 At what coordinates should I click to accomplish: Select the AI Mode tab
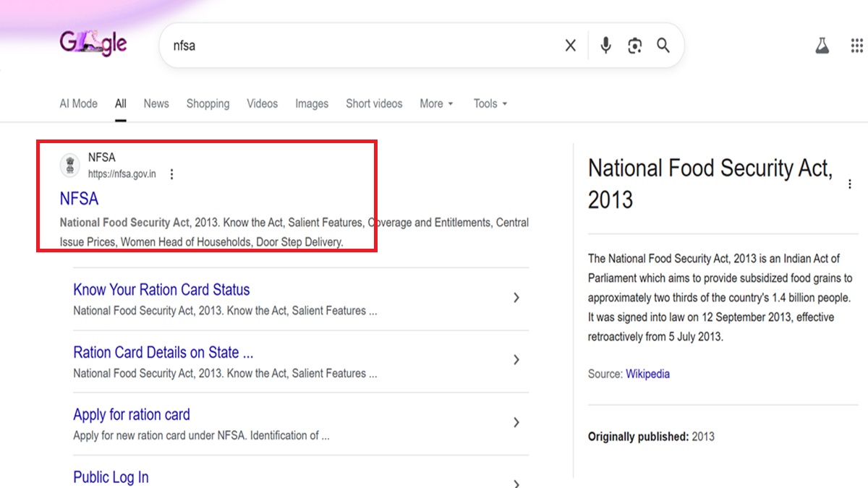pyautogui.click(x=78, y=103)
